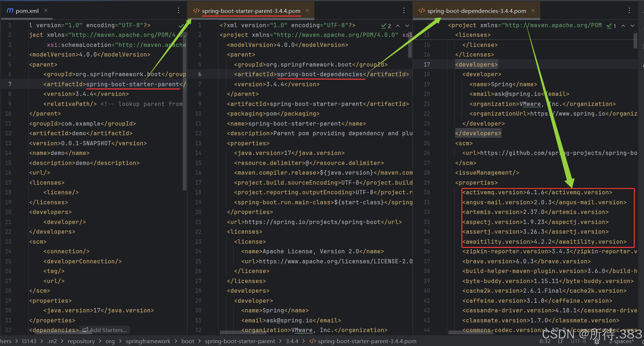644x346 pixels.
Task: Click 'org' in the breadcrumb path
Action: point(110,341)
